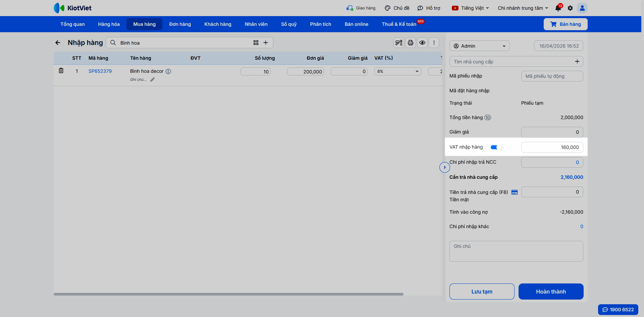Click the VAT nhập hàng amount field
The image size is (644, 317).
(x=552, y=147)
